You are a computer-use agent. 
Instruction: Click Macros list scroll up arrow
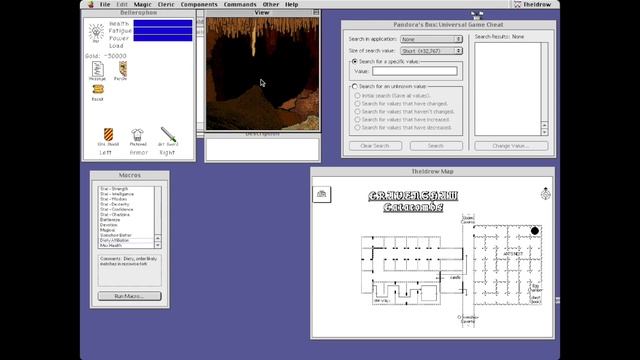(158, 238)
